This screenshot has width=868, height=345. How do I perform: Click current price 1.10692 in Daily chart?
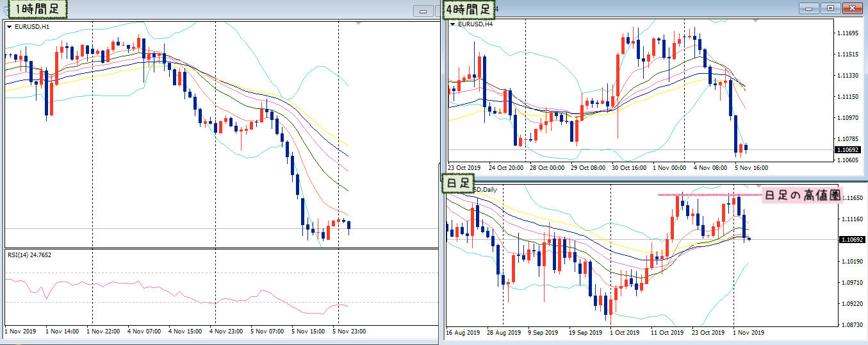tap(851, 239)
